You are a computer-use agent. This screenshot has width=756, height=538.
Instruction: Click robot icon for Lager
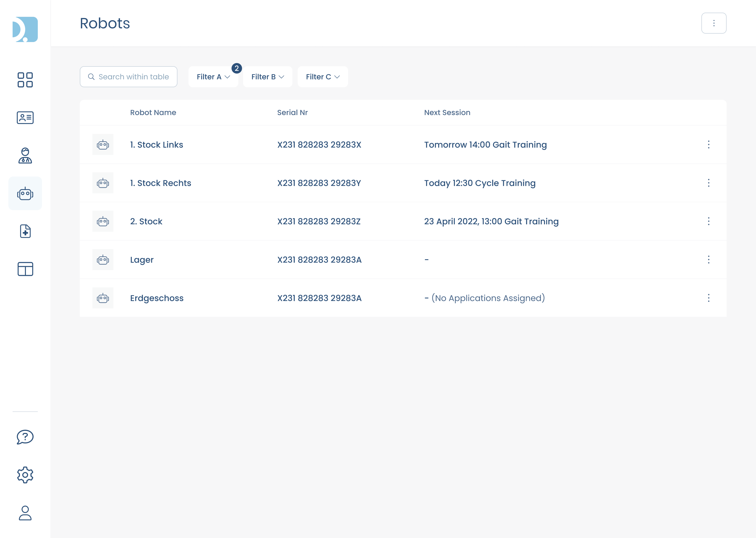[103, 260]
